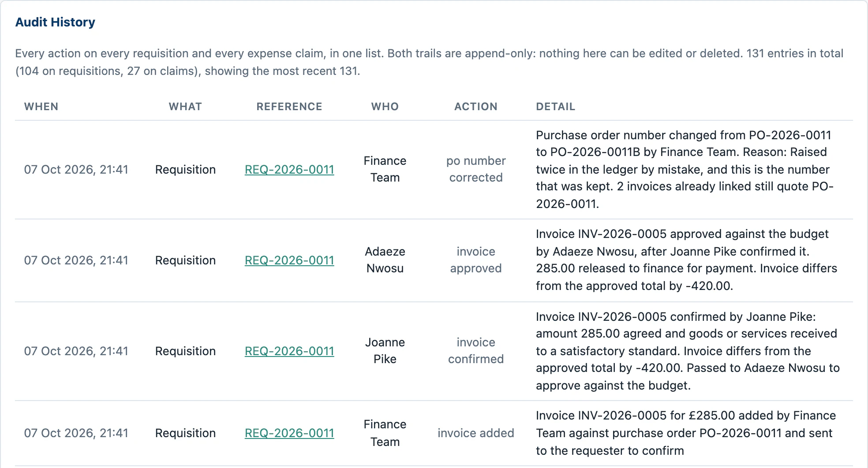Open REQ-2026-0011 link in invoice added row

289,433
